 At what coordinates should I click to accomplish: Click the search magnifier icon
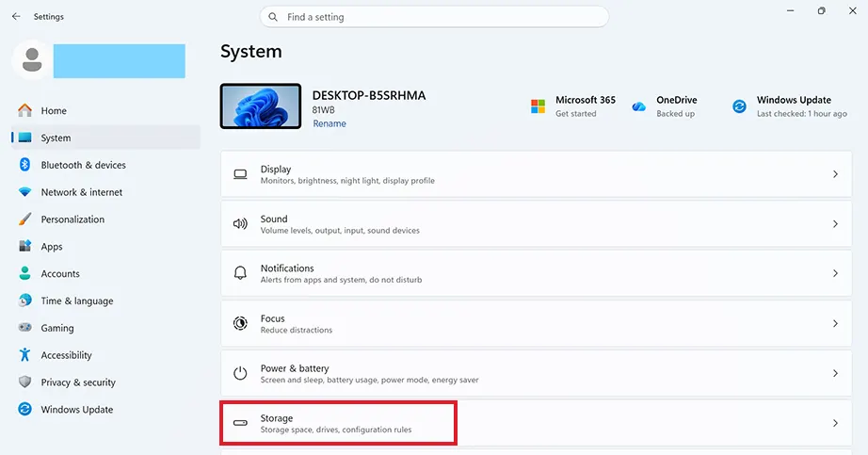point(273,17)
